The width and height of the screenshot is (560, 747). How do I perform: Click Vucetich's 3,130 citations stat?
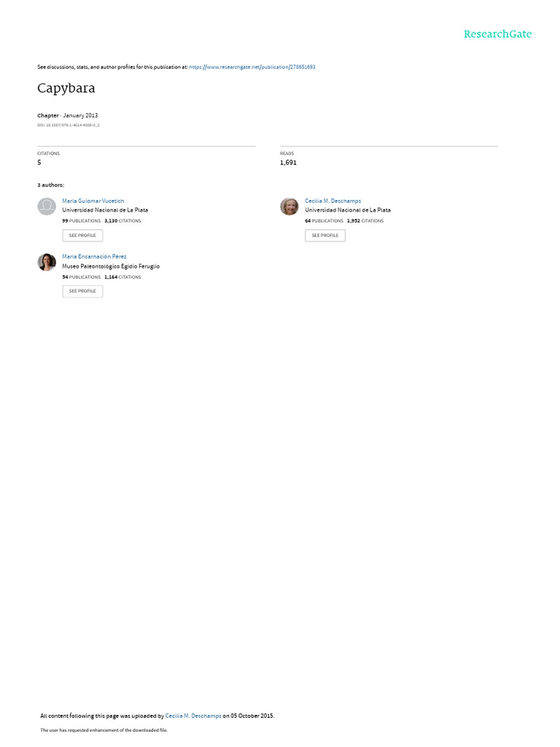pyautogui.click(x=122, y=221)
